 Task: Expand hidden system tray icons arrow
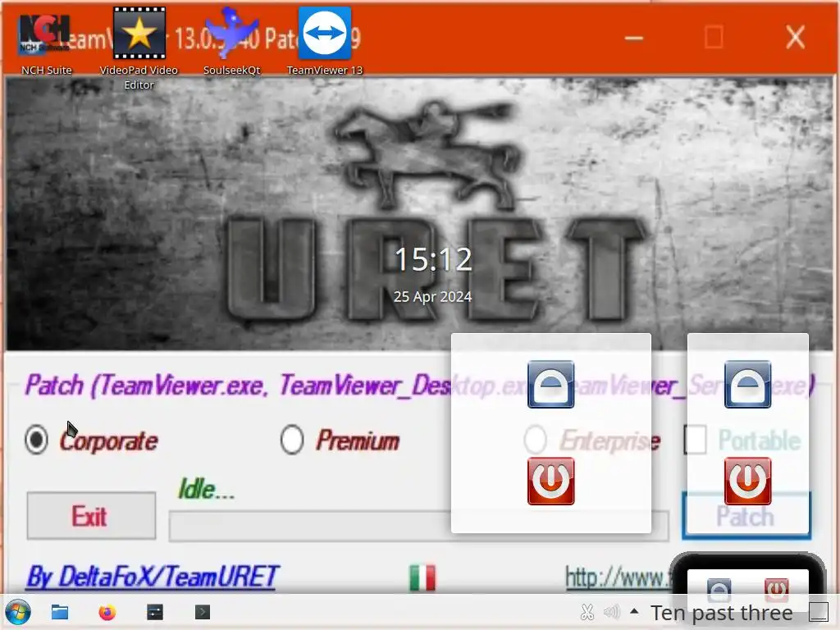point(634,611)
